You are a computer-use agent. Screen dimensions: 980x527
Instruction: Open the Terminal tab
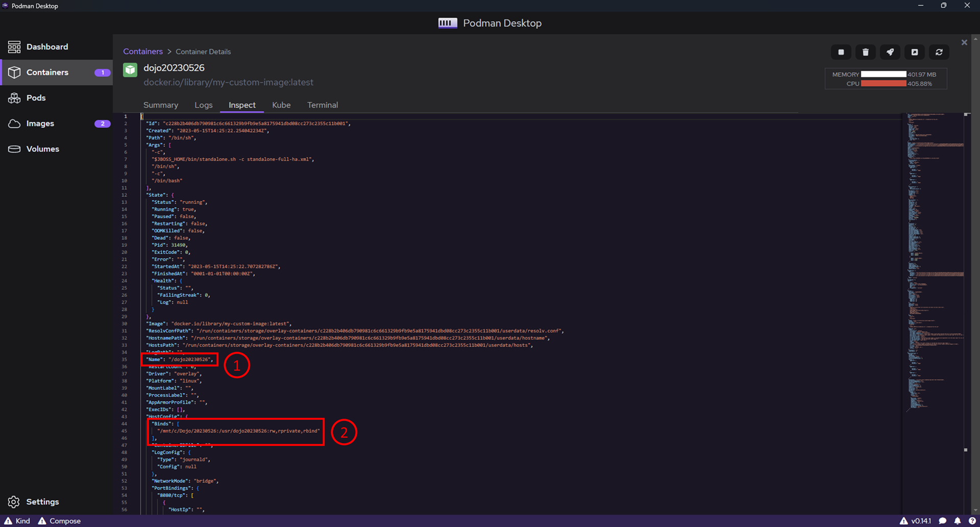323,105
